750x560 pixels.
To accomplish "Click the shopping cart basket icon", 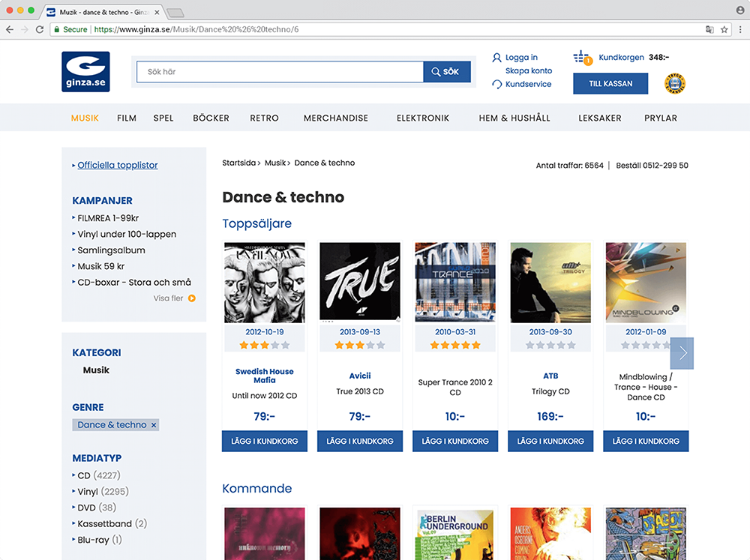I will (x=583, y=58).
